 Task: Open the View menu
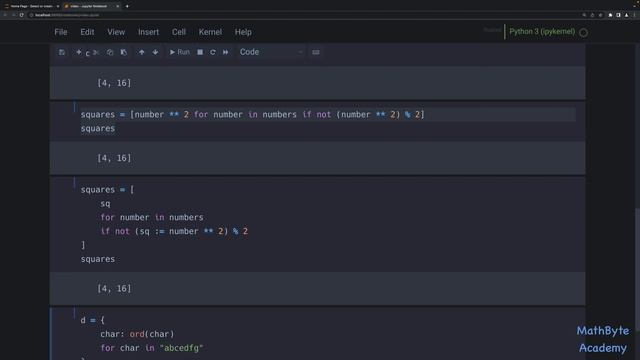point(116,32)
